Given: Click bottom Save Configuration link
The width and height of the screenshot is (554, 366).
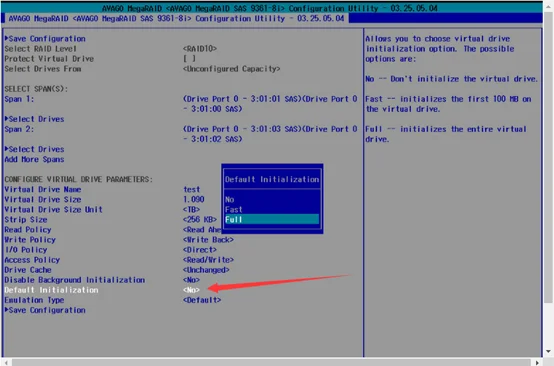Looking at the screenshot, I should [45, 310].
